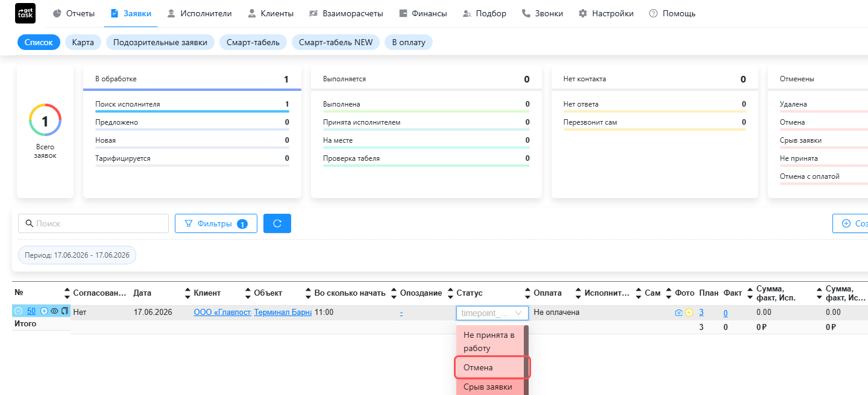Screen dimensions: 868x395
Task: Click the Поиск исполнителя status row
Action: (x=192, y=105)
